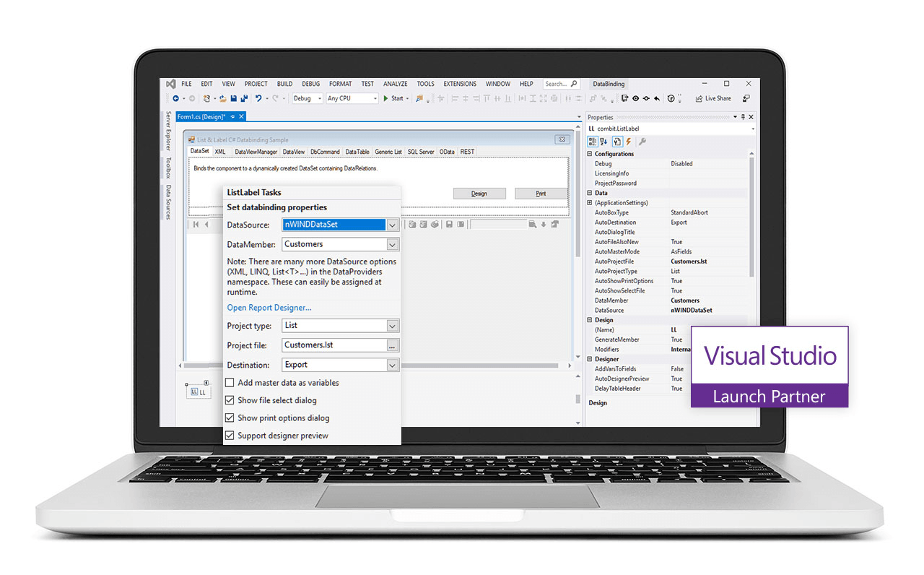
Task: Click the clock-style icon in the top toolbar
Action: coord(671,98)
